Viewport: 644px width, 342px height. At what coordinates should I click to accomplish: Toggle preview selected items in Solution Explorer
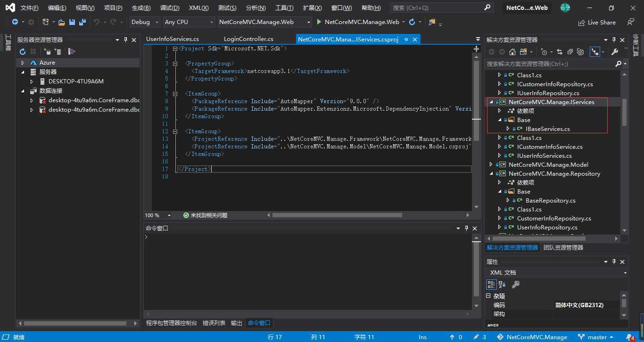click(594, 52)
